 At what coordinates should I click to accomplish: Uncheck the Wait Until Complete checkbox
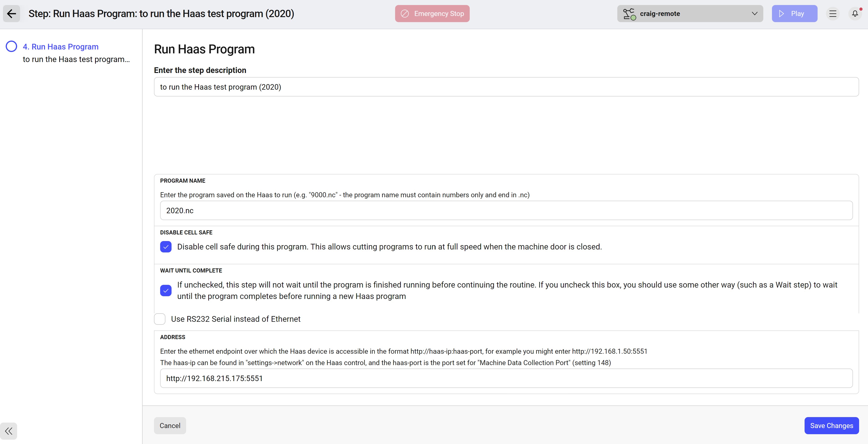pyautogui.click(x=166, y=290)
